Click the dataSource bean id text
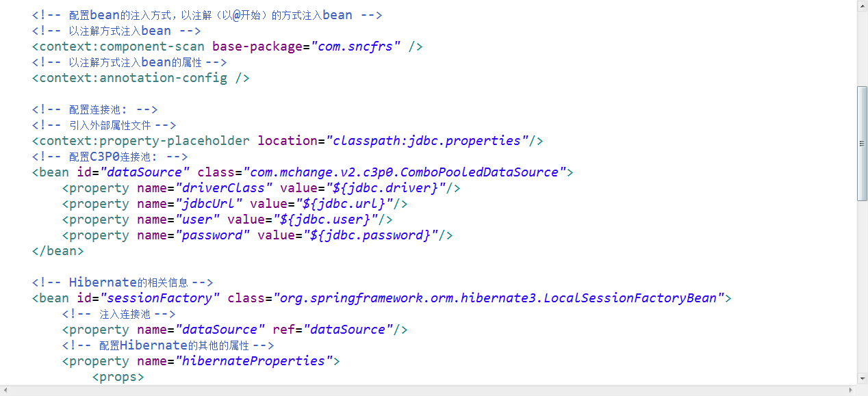The height and width of the screenshot is (396, 868). (144, 172)
